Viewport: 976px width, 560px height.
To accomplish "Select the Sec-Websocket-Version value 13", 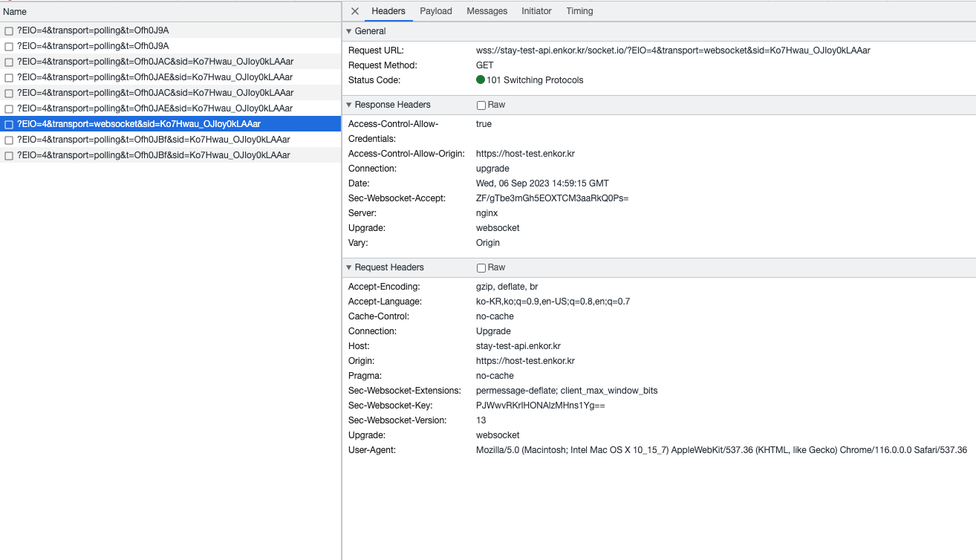I will click(481, 420).
